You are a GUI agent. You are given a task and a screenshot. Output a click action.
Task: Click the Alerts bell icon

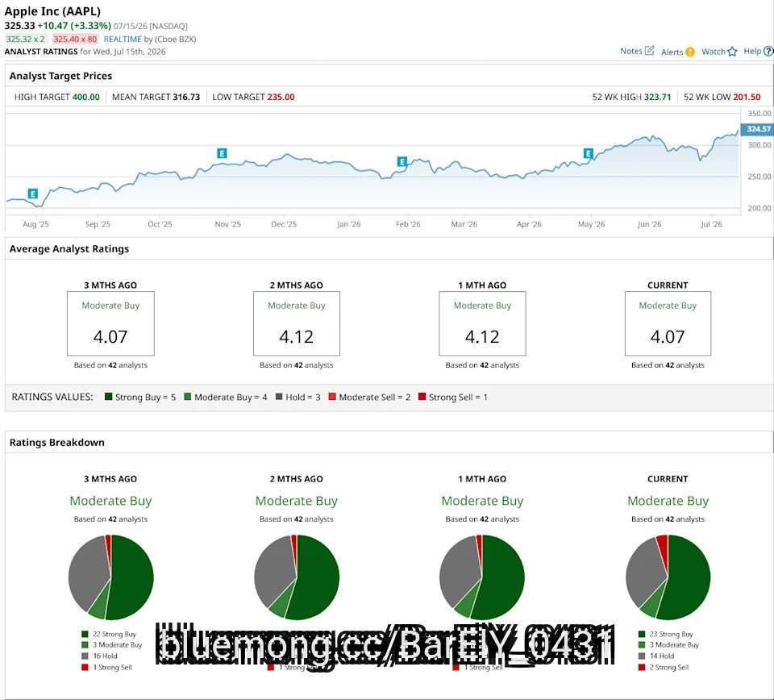[x=690, y=52]
